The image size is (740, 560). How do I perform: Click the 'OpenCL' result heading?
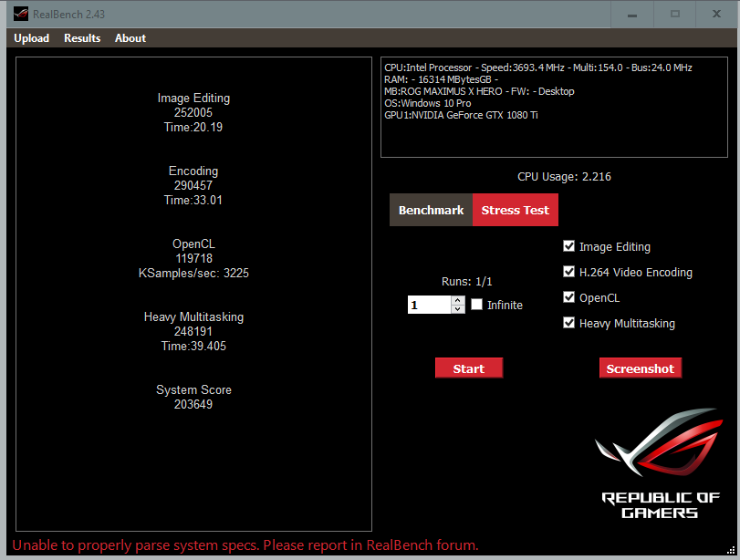[193, 244]
